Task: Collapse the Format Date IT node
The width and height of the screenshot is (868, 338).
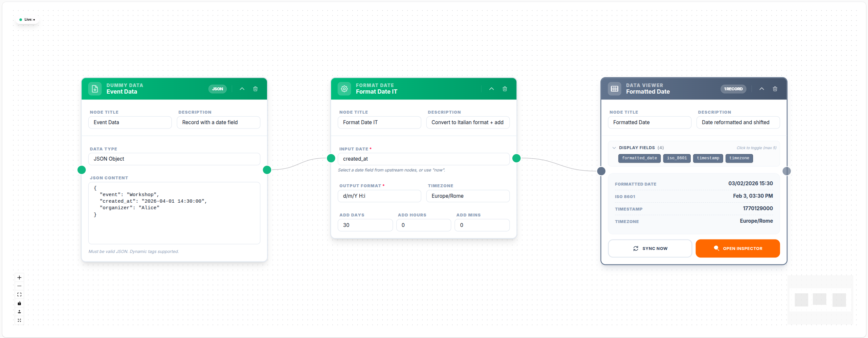Action: (x=491, y=89)
